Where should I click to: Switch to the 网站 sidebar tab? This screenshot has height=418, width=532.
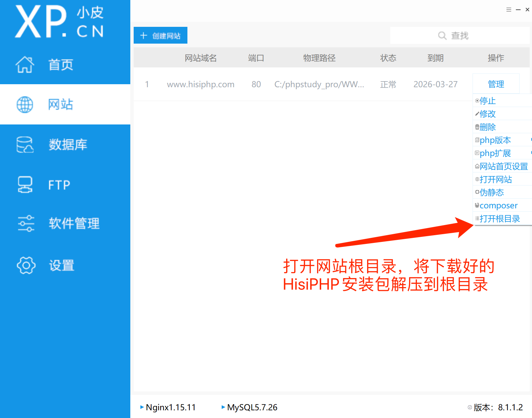click(x=65, y=104)
